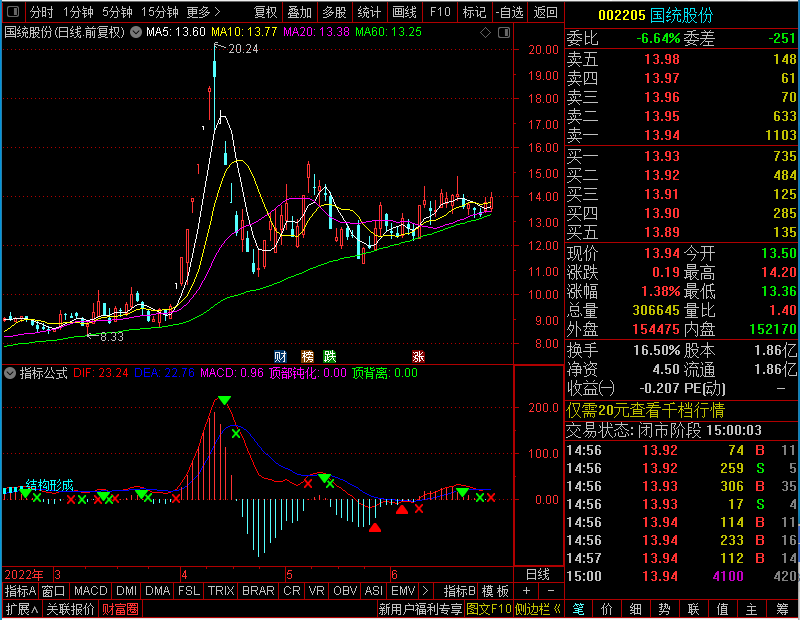
Task: Click the 涨 marker on chart
Action: point(418,356)
